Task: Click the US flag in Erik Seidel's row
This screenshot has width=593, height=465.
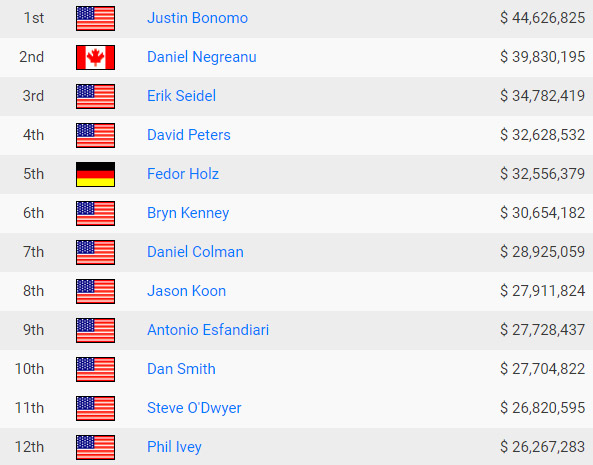Action: (x=95, y=96)
